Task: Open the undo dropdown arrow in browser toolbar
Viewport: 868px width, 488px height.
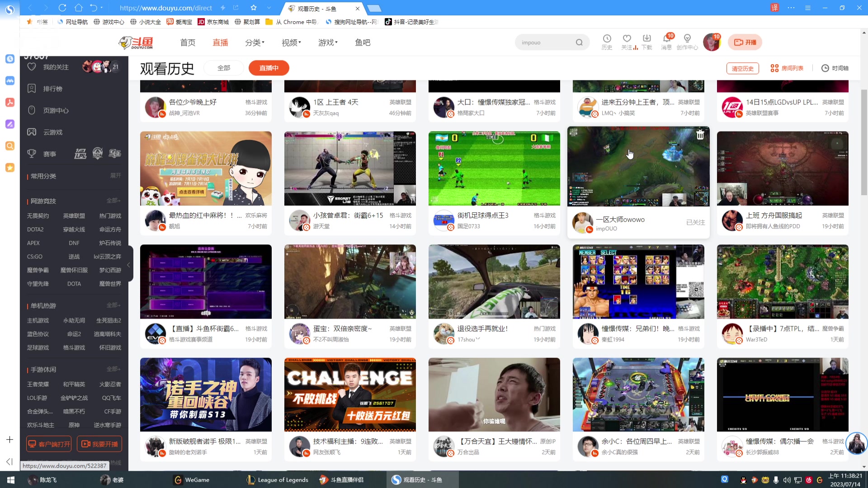Action: point(102,8)
